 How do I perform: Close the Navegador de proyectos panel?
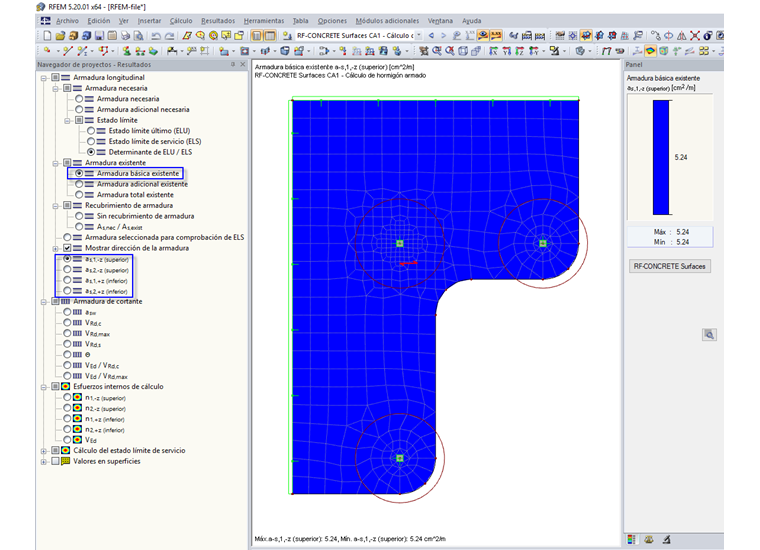243,64
